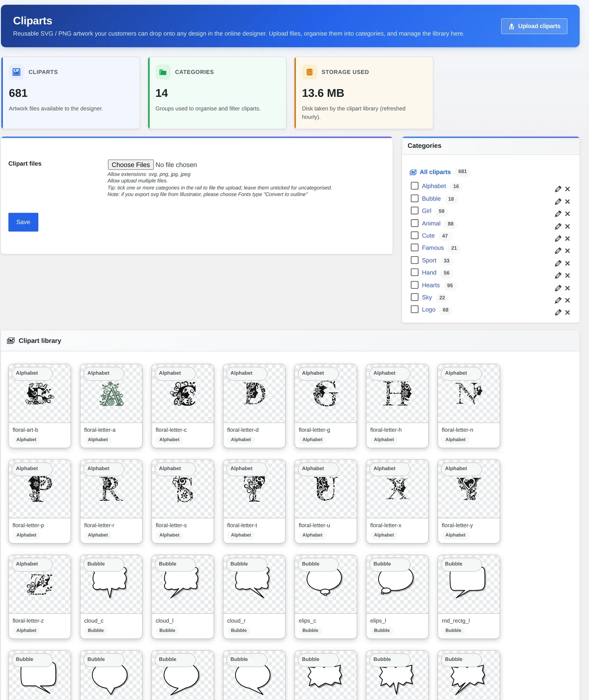Edit the Sport category pencil icon
The width and height of the screenshot is (589, 700).
pyautogui.click(x=558, y=263)
